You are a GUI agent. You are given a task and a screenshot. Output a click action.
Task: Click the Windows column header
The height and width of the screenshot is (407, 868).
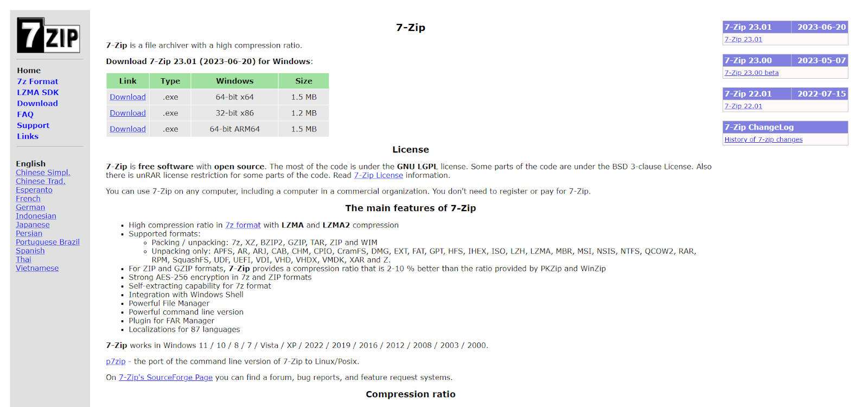235,81
